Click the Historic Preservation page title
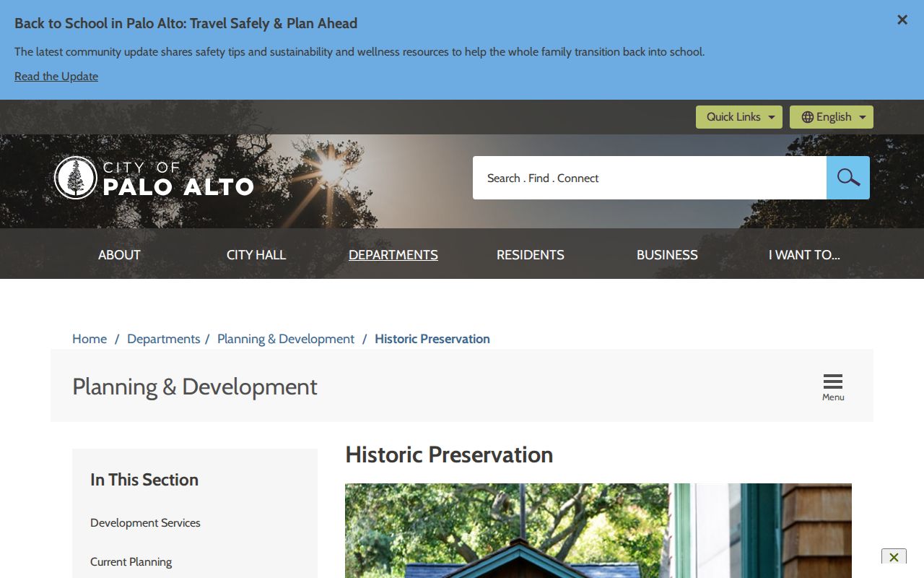The image size is (924, 578). pos(449,454)
